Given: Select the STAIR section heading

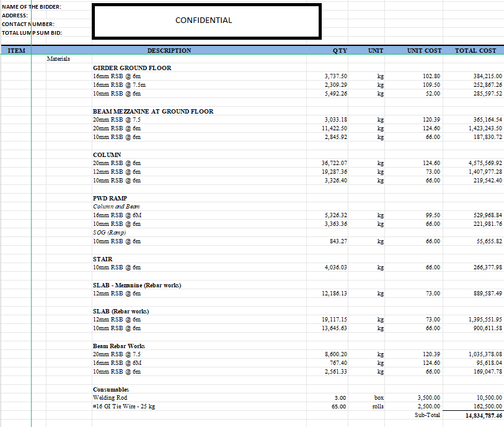Looking at the screenshot, I should coord(102,259).
